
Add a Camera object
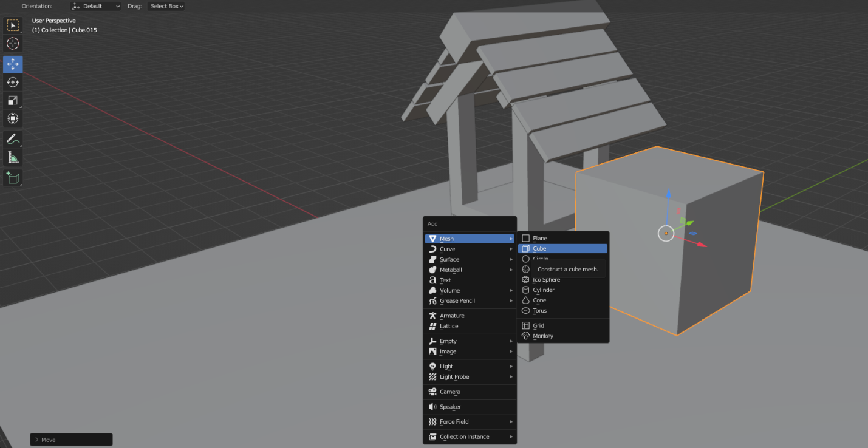(470, 392)
